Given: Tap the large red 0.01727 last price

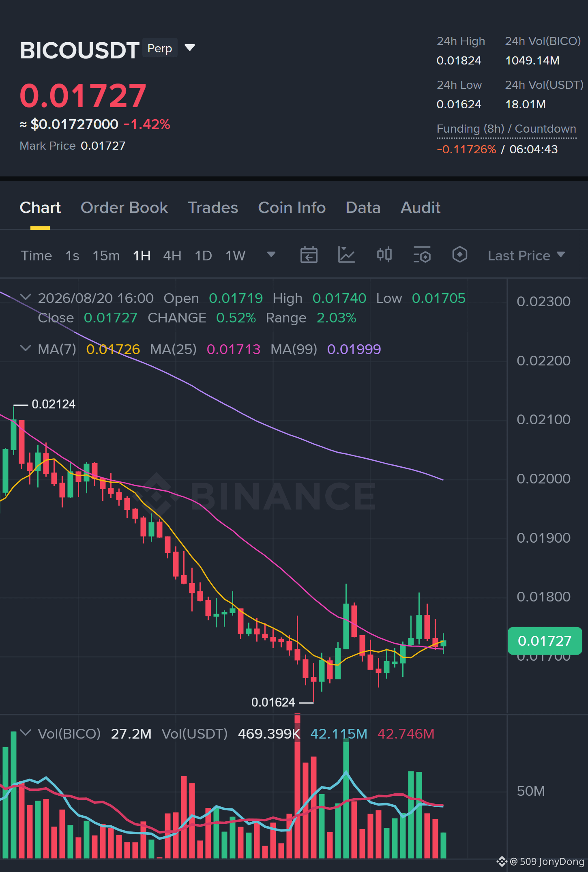Looking at the screenshot, I should [83, 96].
